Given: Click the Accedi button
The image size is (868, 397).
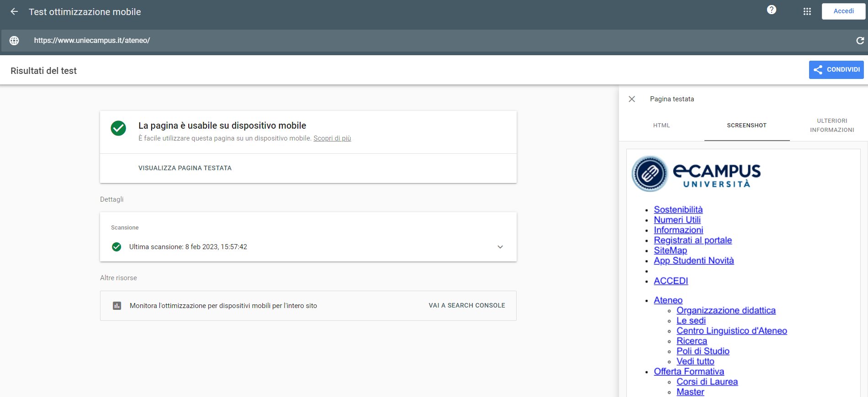Looking at the screenshot, I should [843, 11].
